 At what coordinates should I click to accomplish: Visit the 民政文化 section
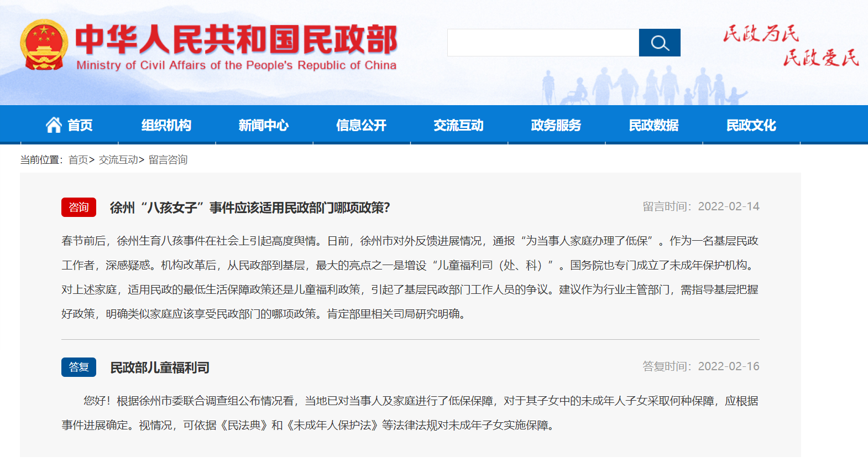751,125
